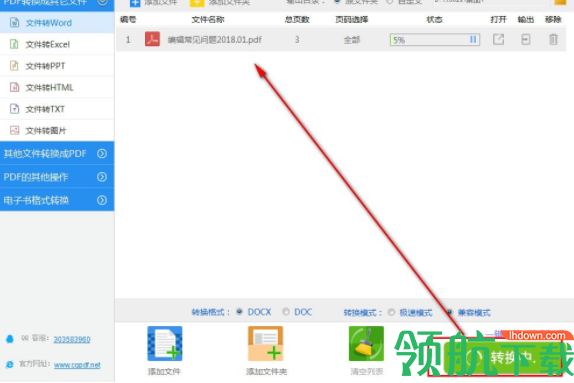Image resolution: width=574 pixels, height=383 pixels.
Task: Choose 文件转HTML in sidebar
Action: (57, 87)
